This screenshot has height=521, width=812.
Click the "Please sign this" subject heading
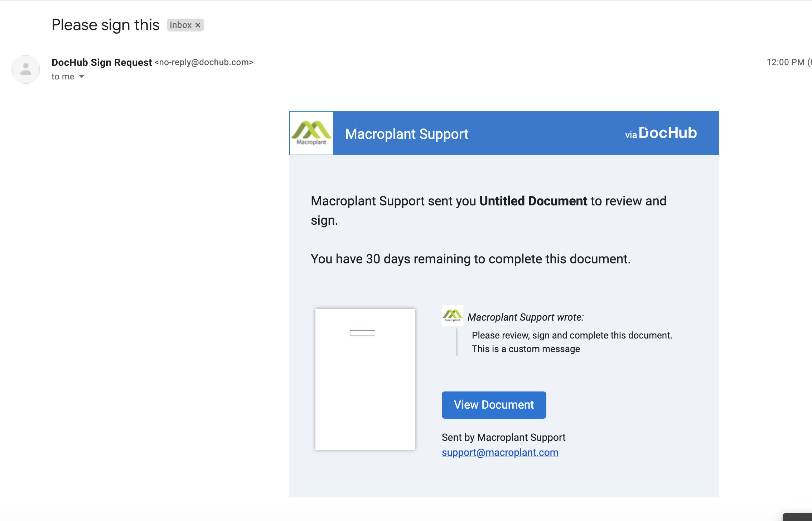point(105,25)
